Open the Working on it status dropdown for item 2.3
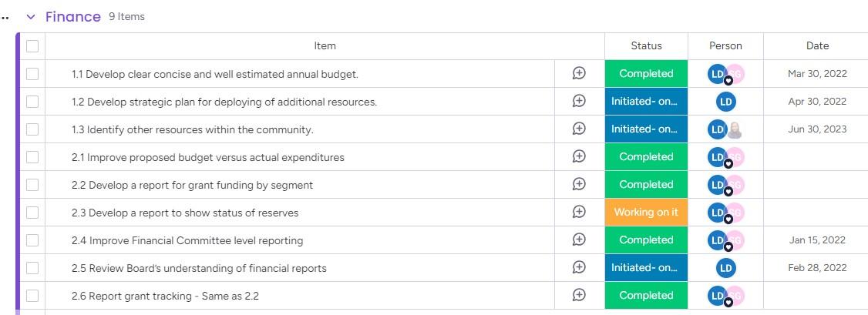Image resolution: width=868 pixels, height=315 pixels. 646,213
